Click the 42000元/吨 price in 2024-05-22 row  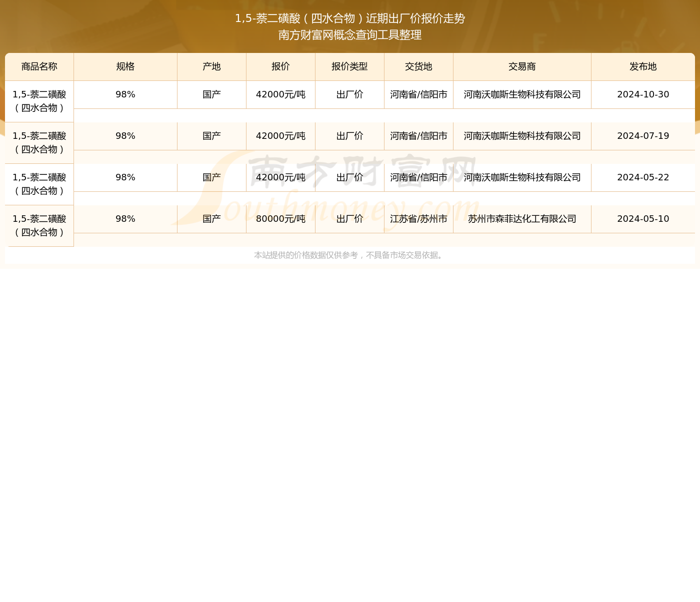point(281,178)
